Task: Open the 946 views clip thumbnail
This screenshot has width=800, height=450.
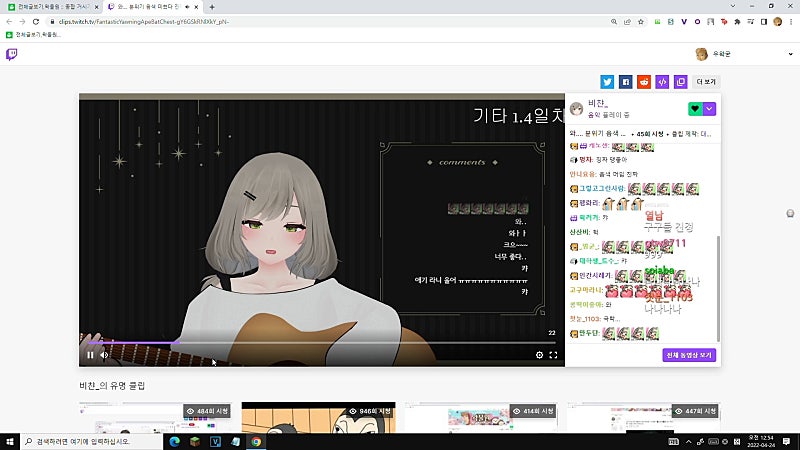Action: (318, 417)
